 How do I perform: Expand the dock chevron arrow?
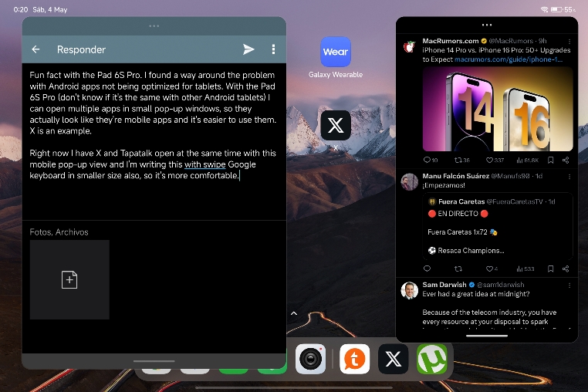(x=294, y=313)
